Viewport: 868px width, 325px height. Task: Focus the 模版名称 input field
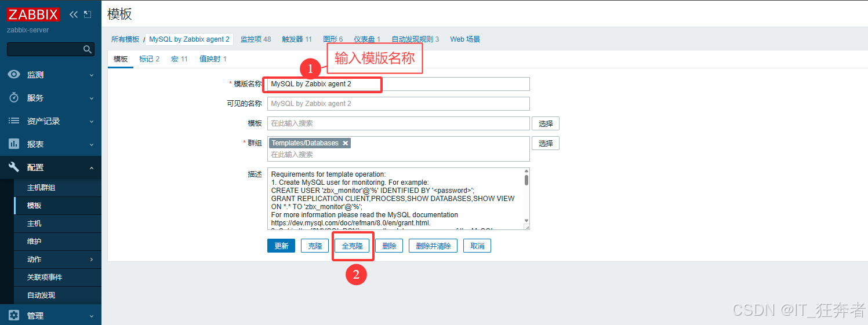coord(398,84)
